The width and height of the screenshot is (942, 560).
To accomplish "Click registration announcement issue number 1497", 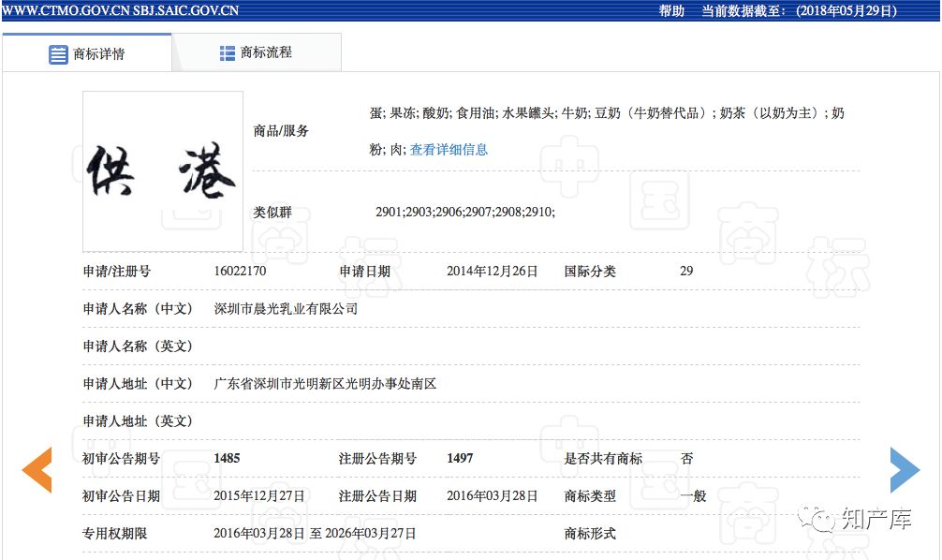I will (460, 459).
